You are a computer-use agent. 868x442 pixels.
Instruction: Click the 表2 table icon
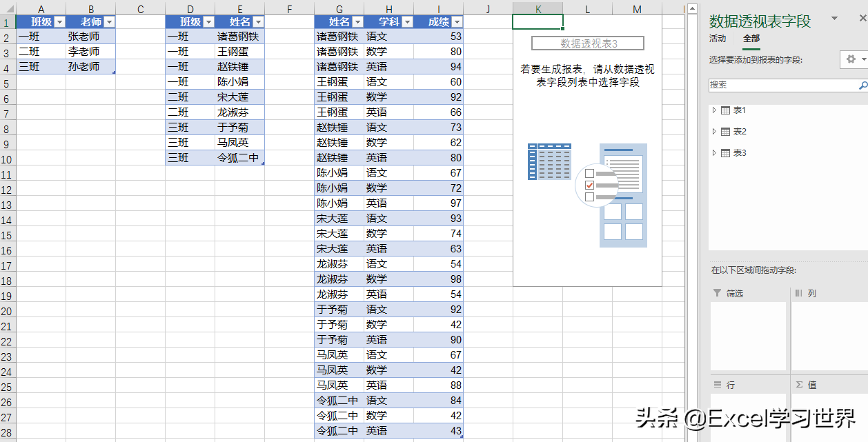point(725,132)
